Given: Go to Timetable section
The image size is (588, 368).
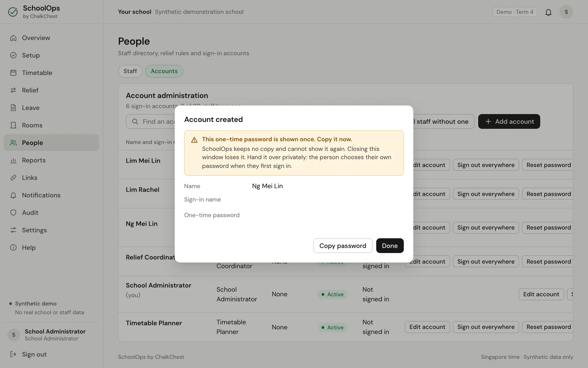Looking at the screenshot, I should pos(51,73).
